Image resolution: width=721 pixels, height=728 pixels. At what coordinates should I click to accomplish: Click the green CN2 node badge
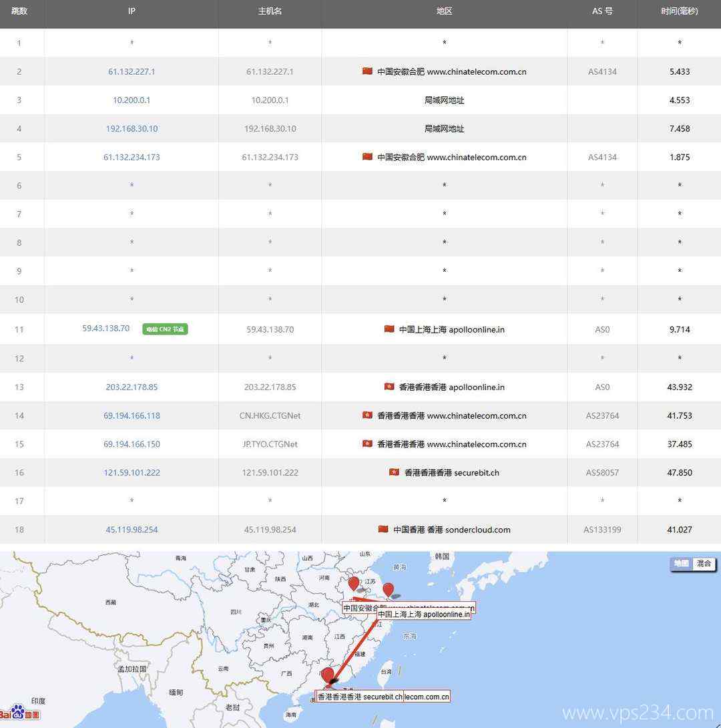pos(165,329)
